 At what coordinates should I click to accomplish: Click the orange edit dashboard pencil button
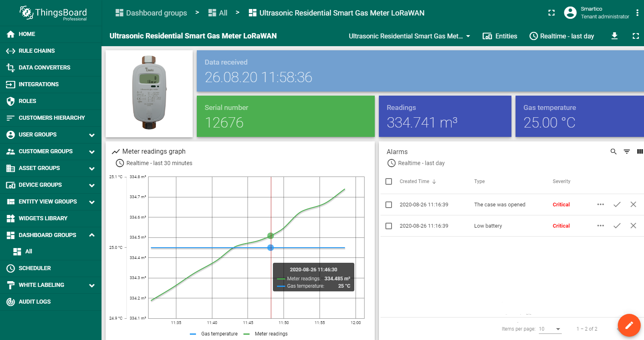(629, 325)
